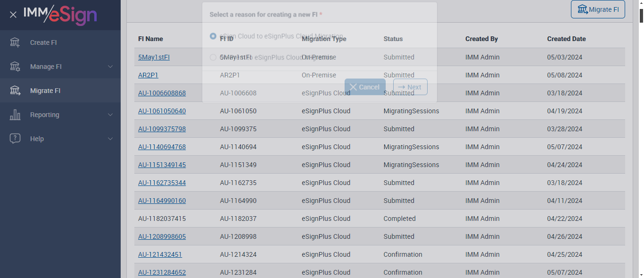Click the Manage FI gear-bank icon
This screenshot has width=644, height=278.
[15, 67]
